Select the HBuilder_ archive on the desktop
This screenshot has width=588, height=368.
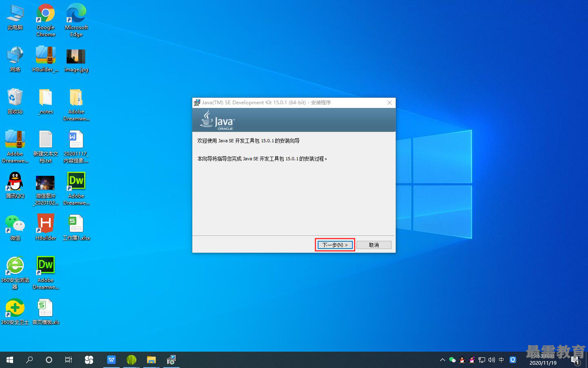46,60
